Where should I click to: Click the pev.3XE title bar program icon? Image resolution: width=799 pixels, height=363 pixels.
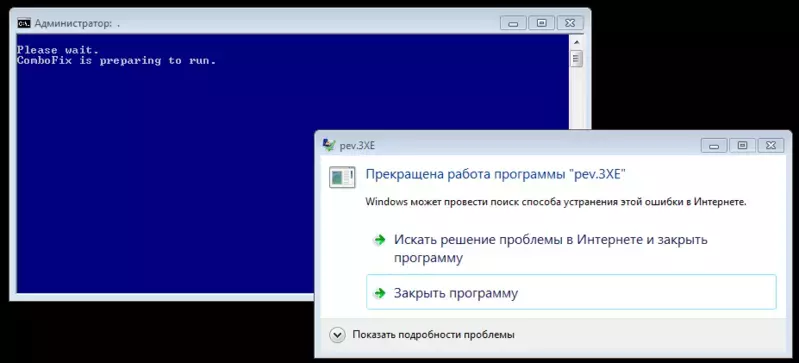[x=329, y=145]
